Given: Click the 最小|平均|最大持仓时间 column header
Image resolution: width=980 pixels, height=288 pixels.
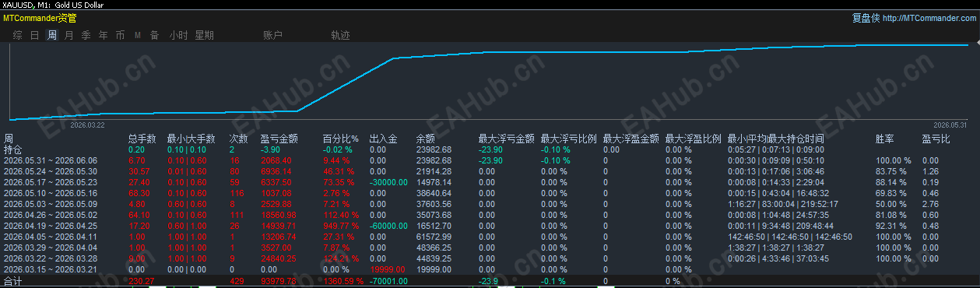Looking at the screenshot, I should (x=775, y=139).
